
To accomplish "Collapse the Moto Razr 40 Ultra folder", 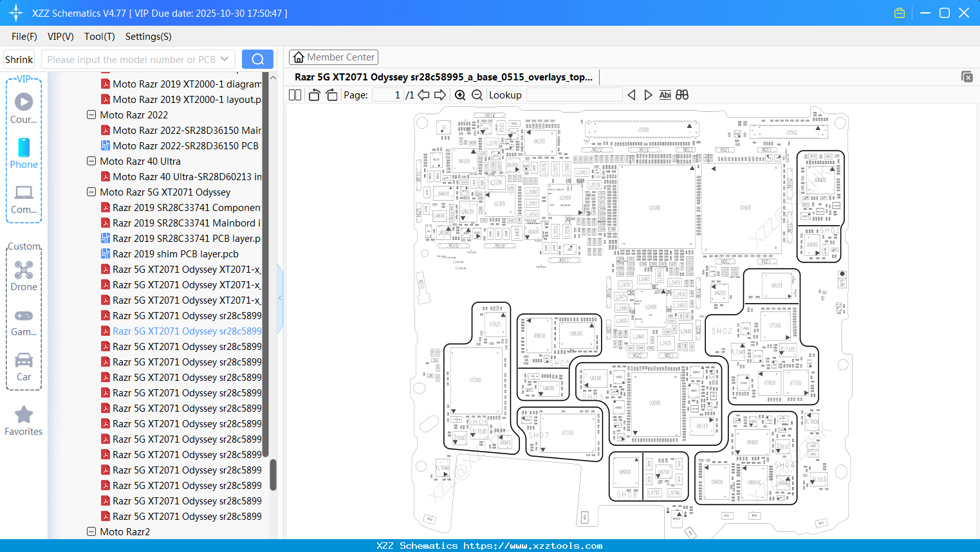I will [x=91, y=161].
